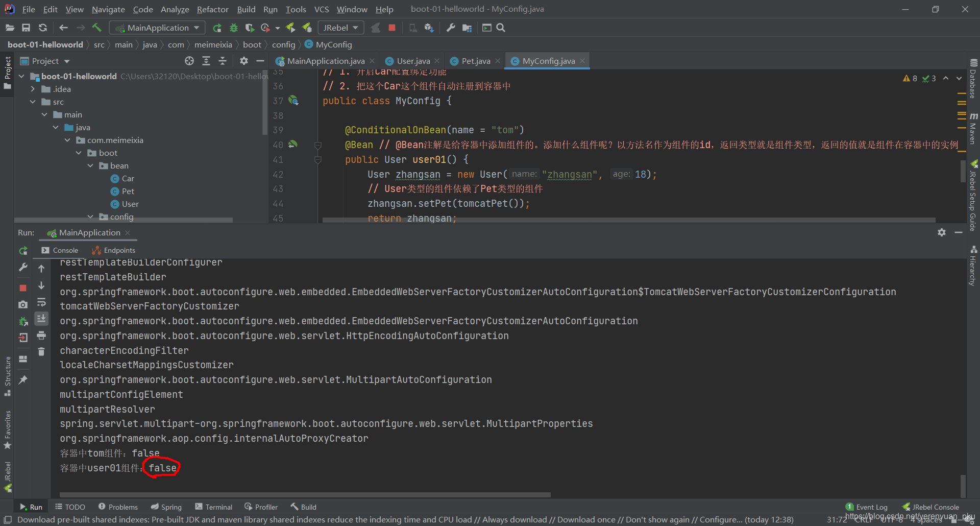Switch to the Pet.java tab

(476, 61)
